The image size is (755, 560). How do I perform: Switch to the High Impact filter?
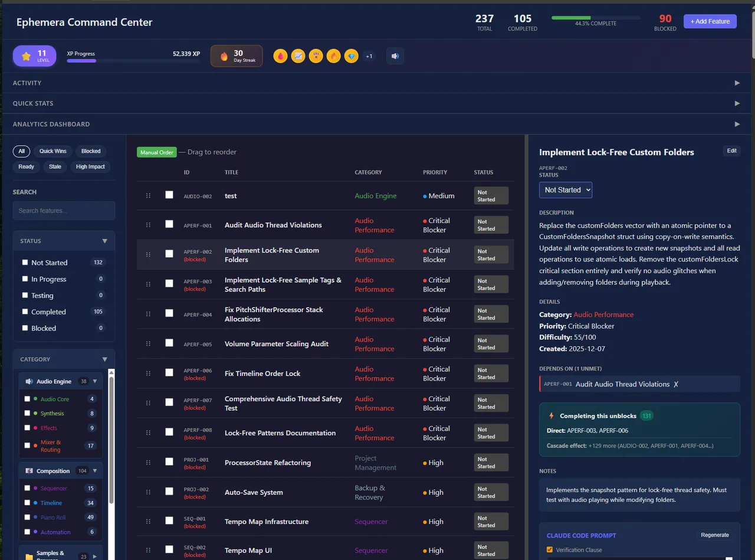click(90, 166)
